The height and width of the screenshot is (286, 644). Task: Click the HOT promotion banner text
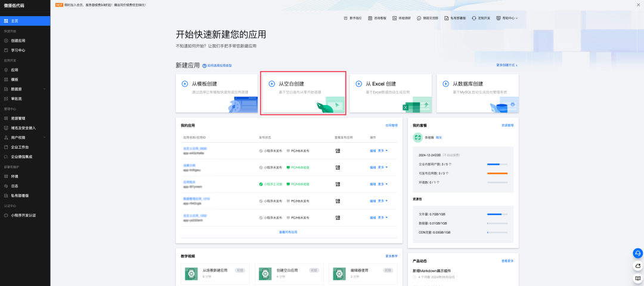[105, 5]
